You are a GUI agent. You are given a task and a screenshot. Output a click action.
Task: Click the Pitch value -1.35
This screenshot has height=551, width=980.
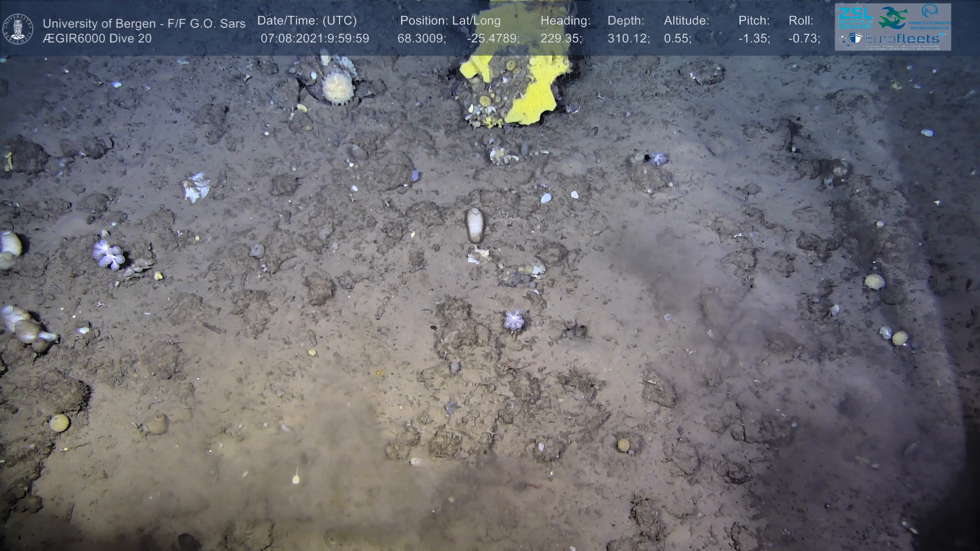point(754,39)
